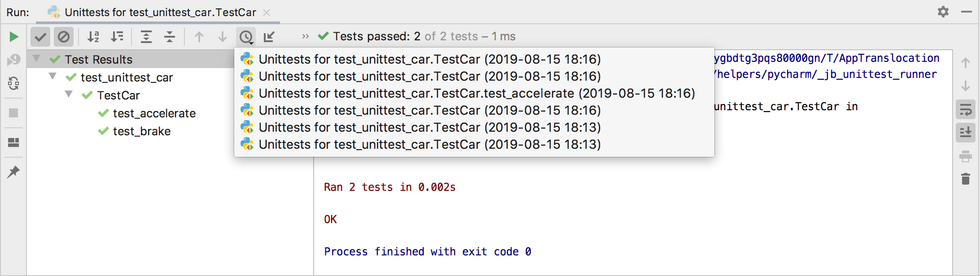This screenshot has height=276, width=980.
Task: Click the Import Tests from File icon
Action: click(x=269, y=37)
